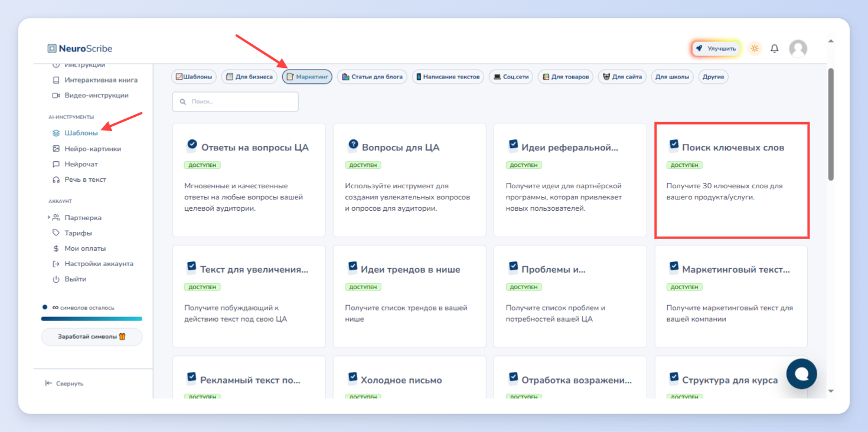This screenshot has width=868, height=432.
Task: Click the Выйти power icon
Action: 56,279
